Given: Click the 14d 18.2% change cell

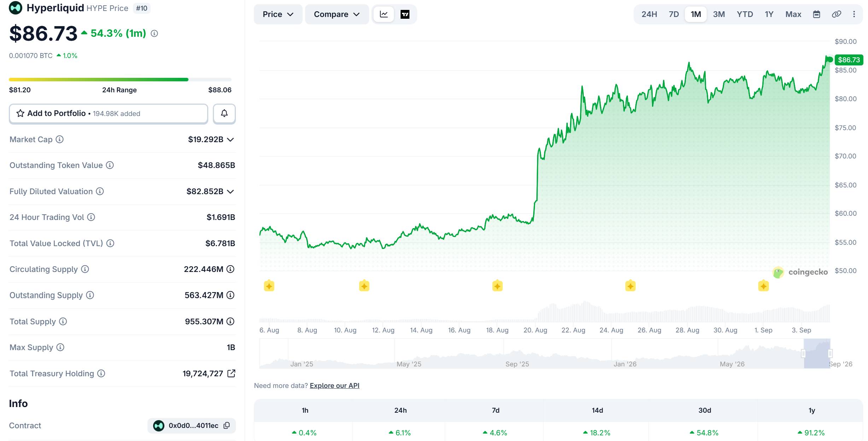Looking at the screenshot, I should coord(597,433).
